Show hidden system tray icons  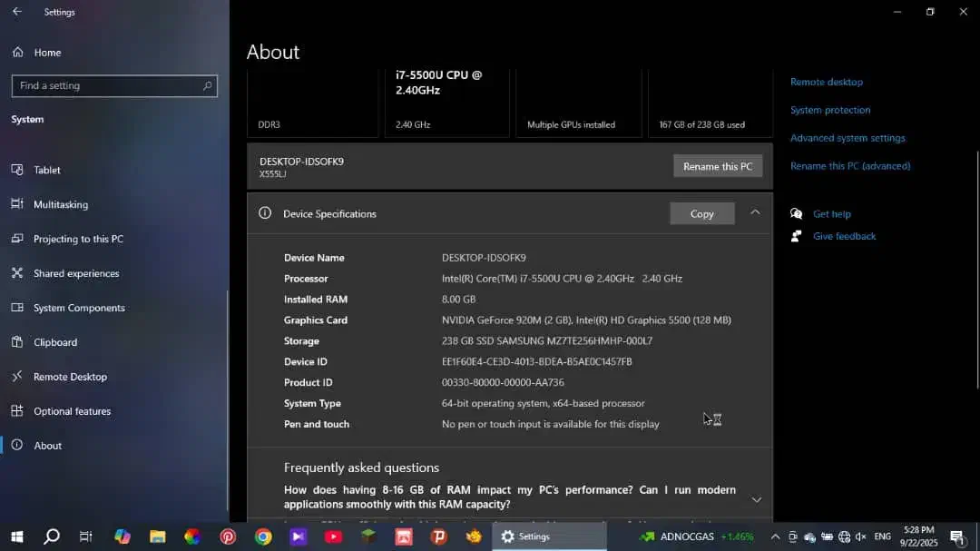(775, 536)
